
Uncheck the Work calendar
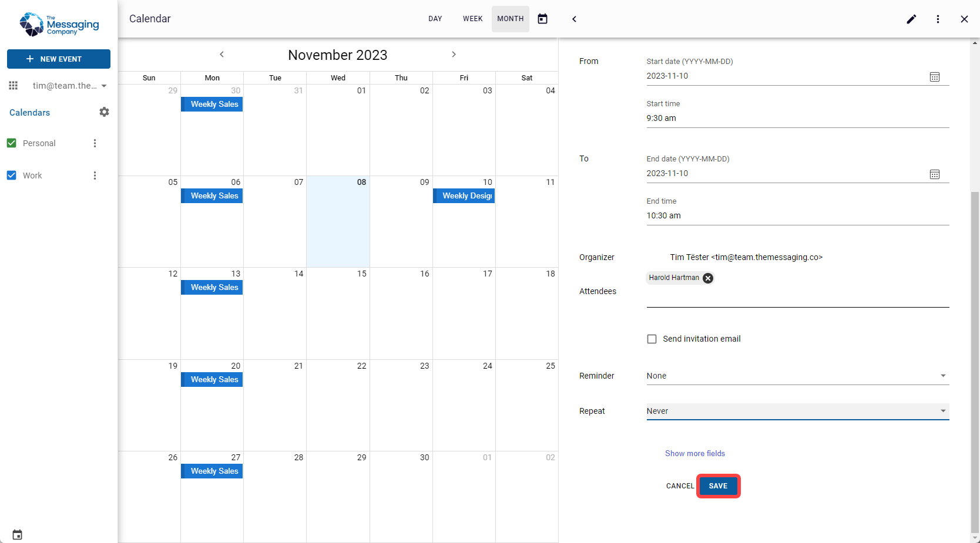point(12,175)
